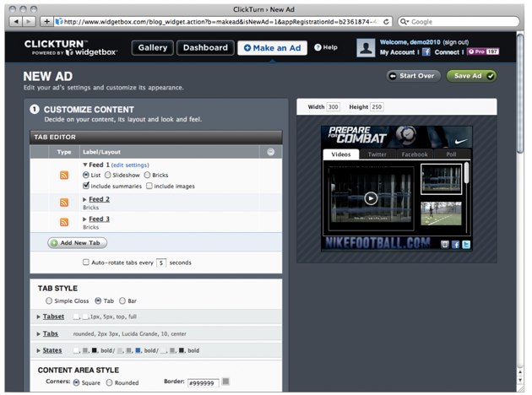Select the soccer field video thumbnail

[441, 214]
